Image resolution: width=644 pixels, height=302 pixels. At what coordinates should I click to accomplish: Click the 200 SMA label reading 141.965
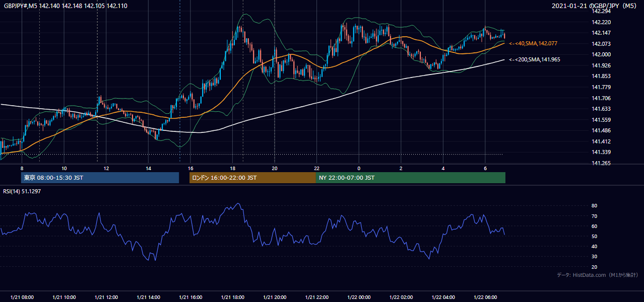click(x=535, y=60)
